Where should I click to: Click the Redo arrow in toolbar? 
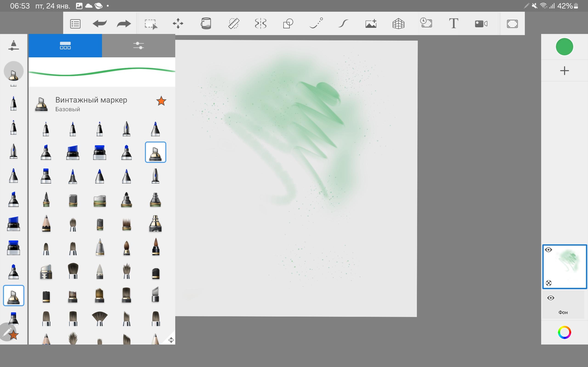point(124,24)
